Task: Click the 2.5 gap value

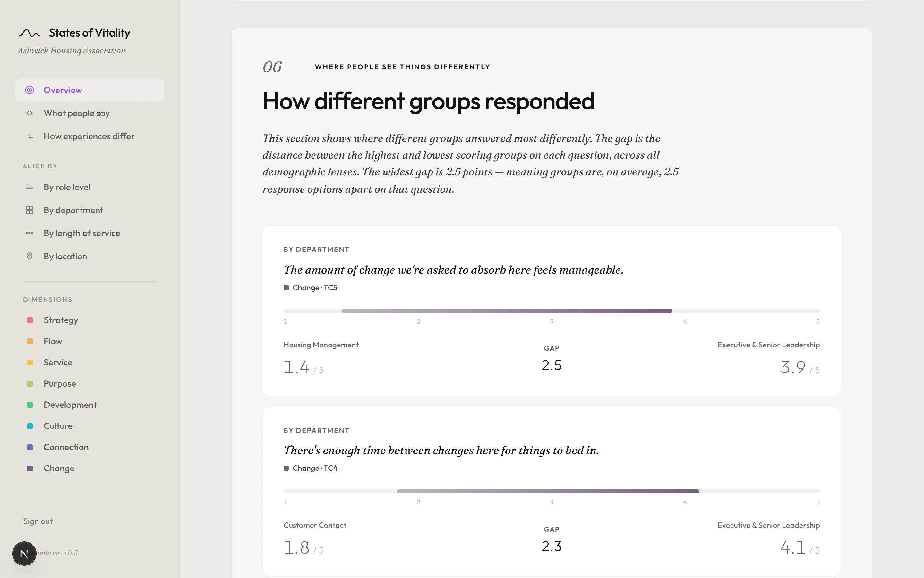Action: [x=552, y=365]
